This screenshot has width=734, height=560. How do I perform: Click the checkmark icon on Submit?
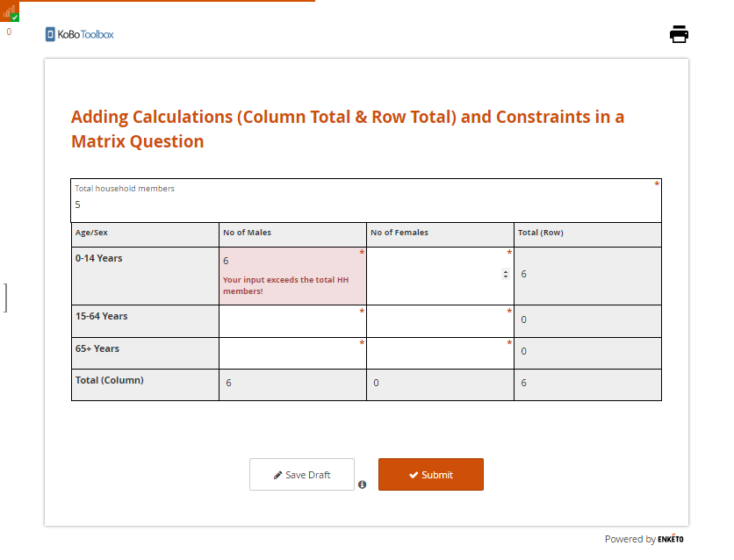[x=414, y=475]
